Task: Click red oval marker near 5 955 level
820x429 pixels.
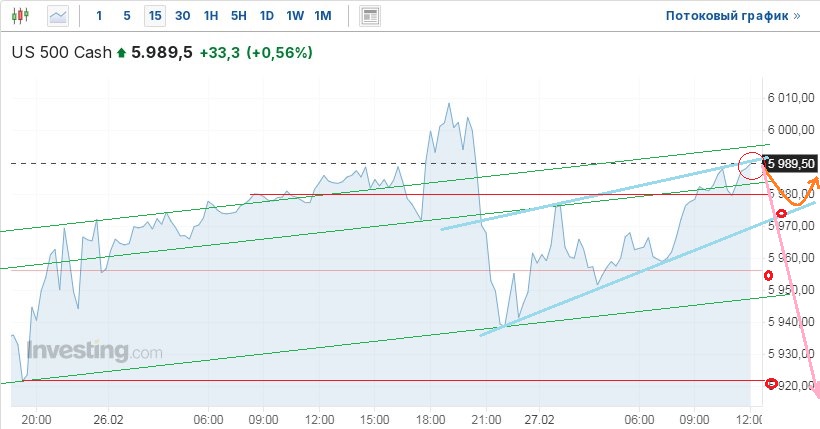Action: point(768,275)
